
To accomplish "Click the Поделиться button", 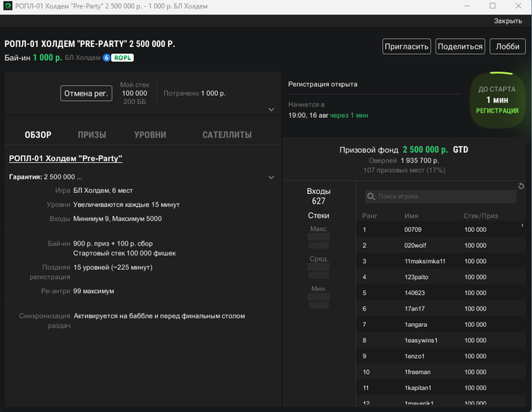I will pos(460,46).
